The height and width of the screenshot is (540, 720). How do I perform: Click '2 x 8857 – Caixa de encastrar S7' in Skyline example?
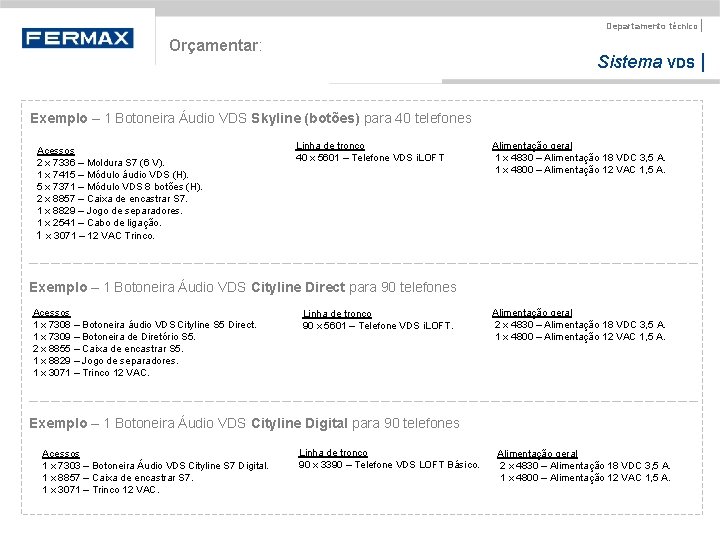tap(112, 199)
